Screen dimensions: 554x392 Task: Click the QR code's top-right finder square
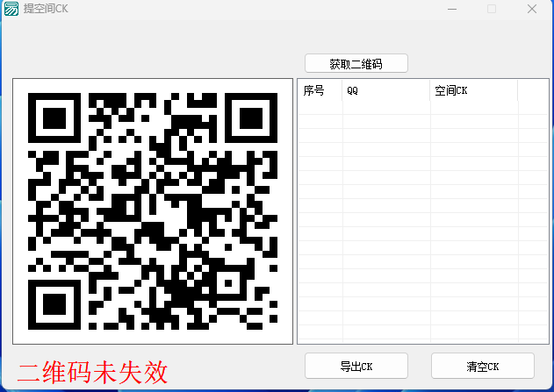tap(249, 114)
